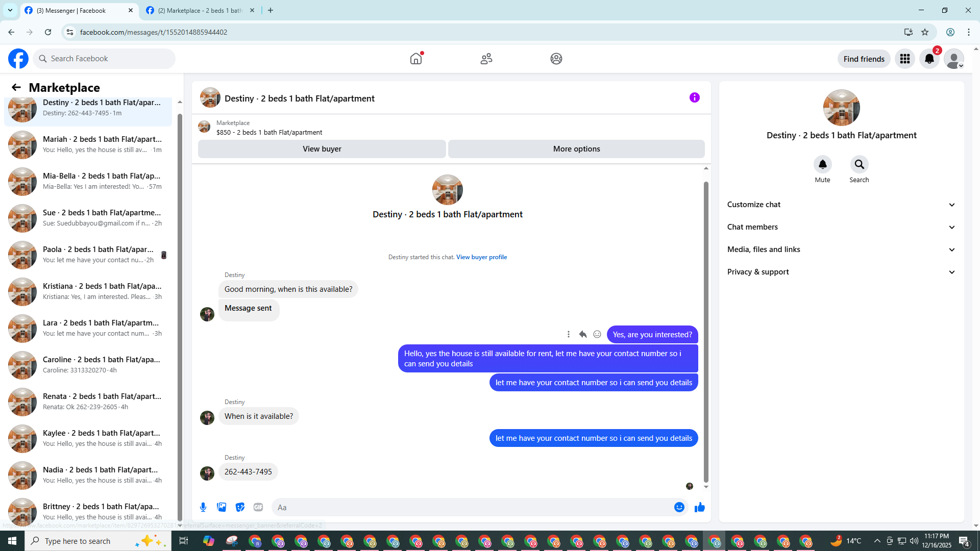React to 'Yes, are you interested?' message

(x=597, y=334)
